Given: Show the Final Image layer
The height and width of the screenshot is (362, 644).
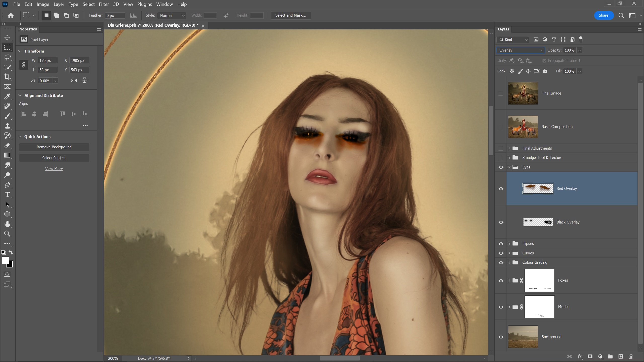Looking at the screenshot, I should tap(501, 93).
